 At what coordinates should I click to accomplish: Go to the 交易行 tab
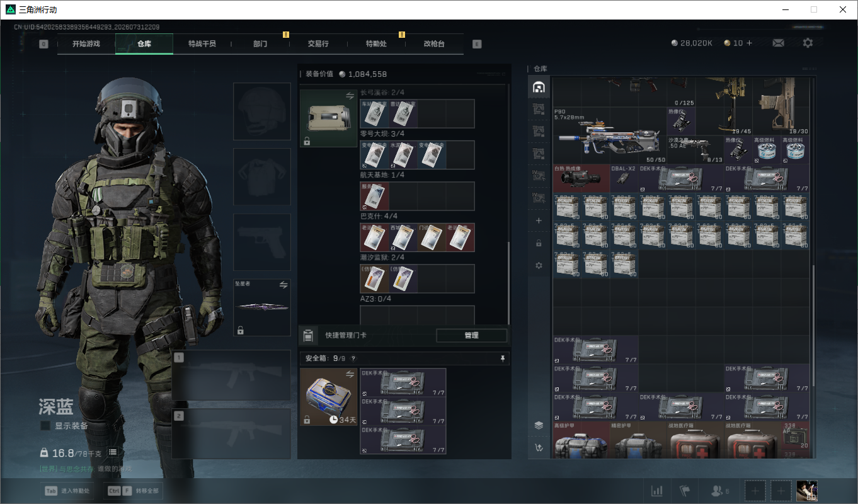pyautogui.click(x=318, y=44)
